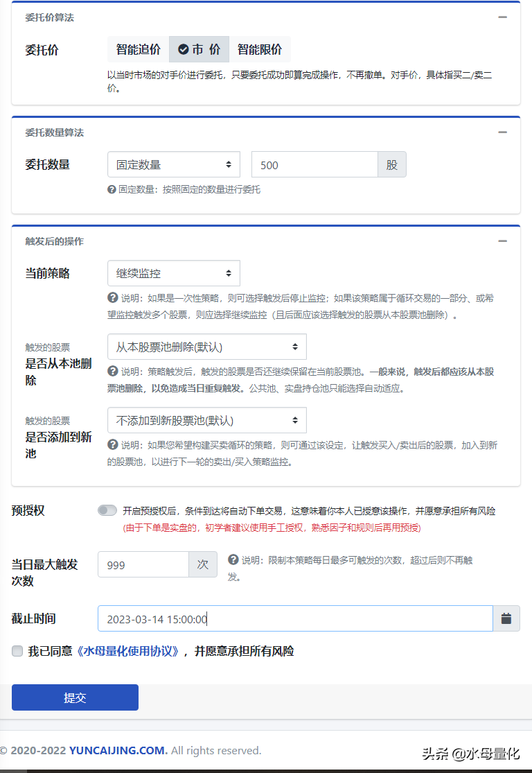Screen dimensions: 532x773
Task: Open the 固定数量 dropdown
Action: click(x=174, y=165)
